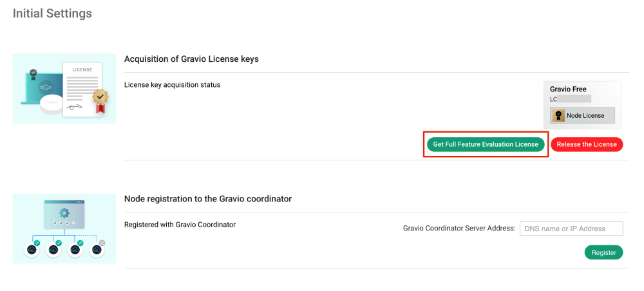Viewport: 644px width, 291px height.
Task: Click the second node circle in coordinator diagram
Action: (54, 249)
